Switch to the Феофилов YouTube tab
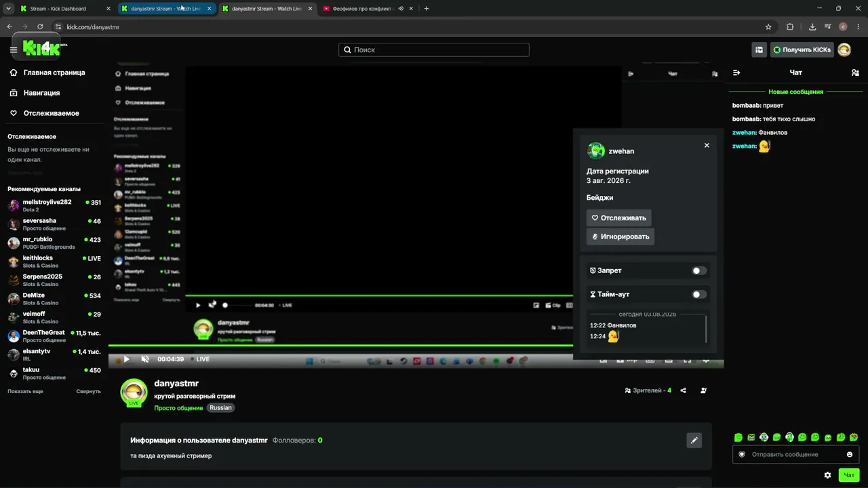 pos(367,9)
